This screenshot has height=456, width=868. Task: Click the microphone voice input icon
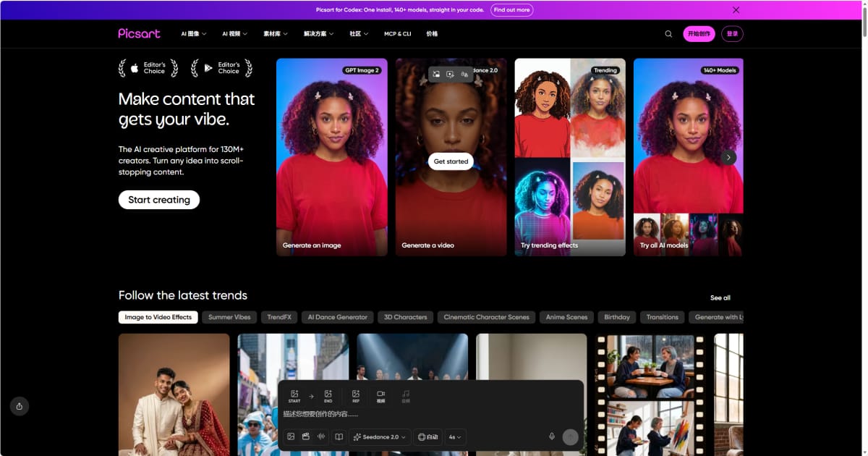552,436
